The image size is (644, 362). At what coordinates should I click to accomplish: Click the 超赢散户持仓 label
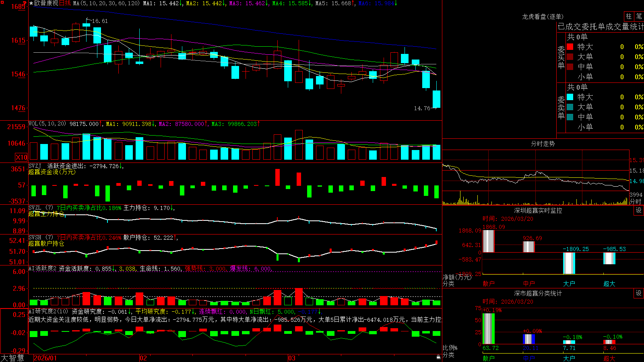46,244
